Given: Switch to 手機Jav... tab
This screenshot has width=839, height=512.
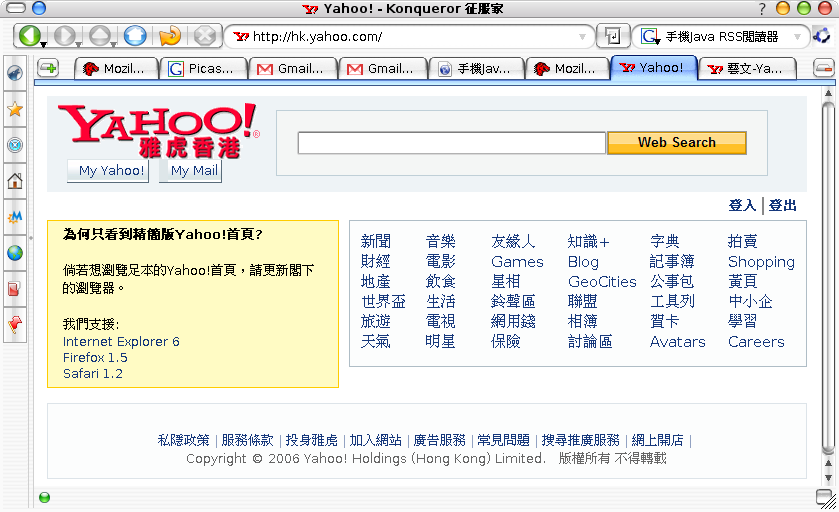Looking at the screenshot, I should [x=477, y=68].
